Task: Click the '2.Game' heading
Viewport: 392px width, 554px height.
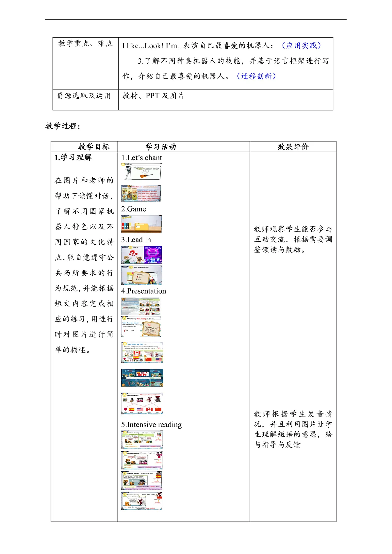Action: [134, 209]
